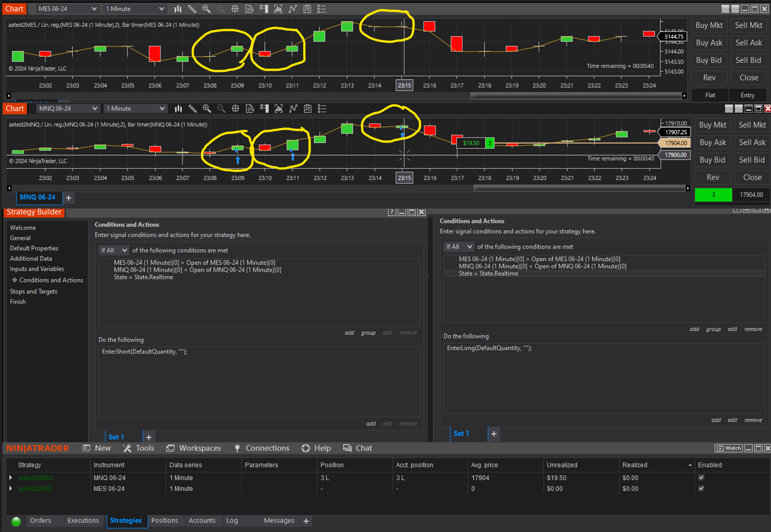This screenshot has height=532, width=771.
Task: Expand the aatest2MNQ strategy row
Action: coord(11,478)
